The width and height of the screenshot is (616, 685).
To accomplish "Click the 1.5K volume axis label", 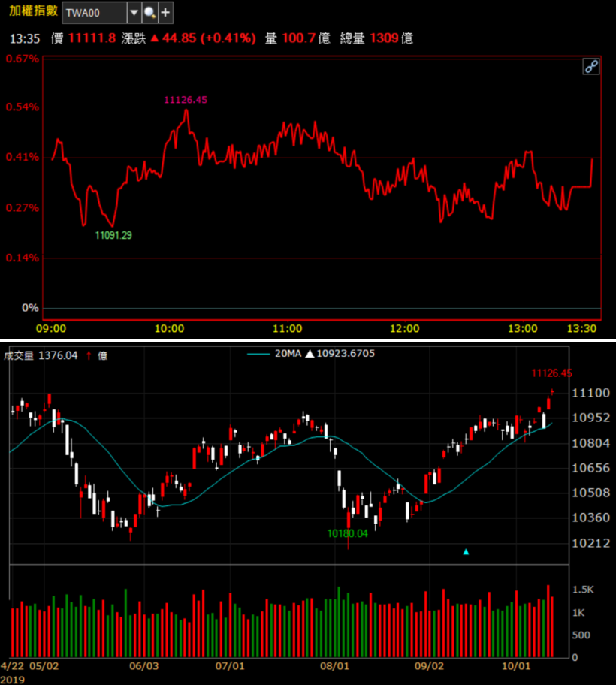I will click(583, 590).
